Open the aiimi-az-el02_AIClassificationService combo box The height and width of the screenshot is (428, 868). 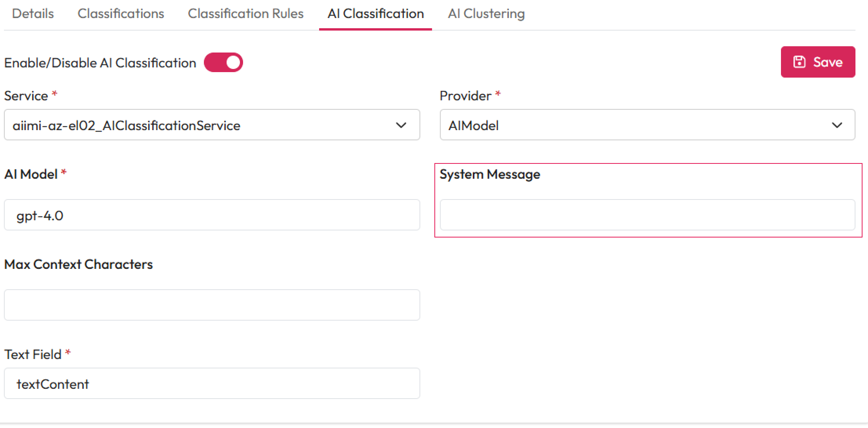click(x=196, y=125)
